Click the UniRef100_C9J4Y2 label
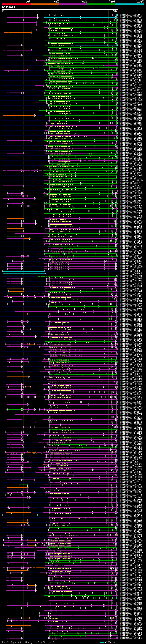 coord(131,256)
